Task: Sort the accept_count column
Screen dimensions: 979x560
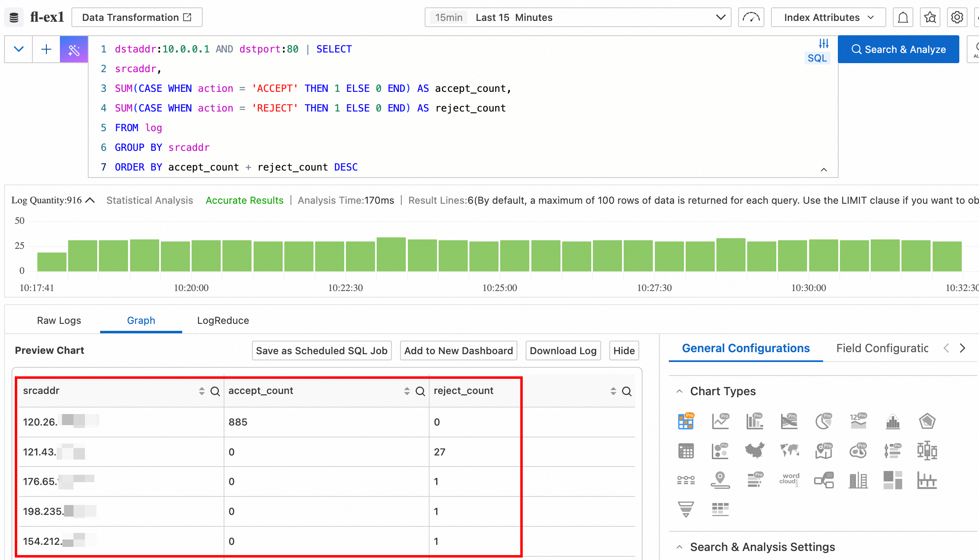Action: tap(407, 391)
